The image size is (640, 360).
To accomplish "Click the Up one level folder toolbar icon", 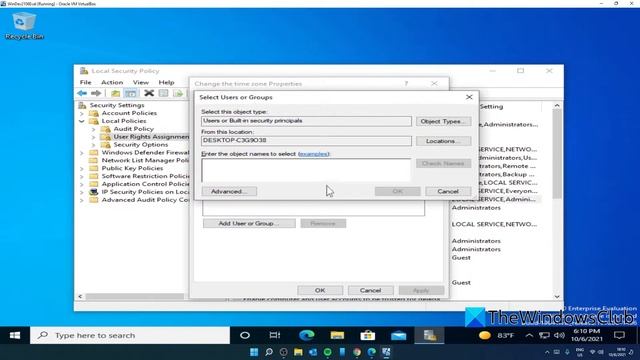I will tap(116, 93).
